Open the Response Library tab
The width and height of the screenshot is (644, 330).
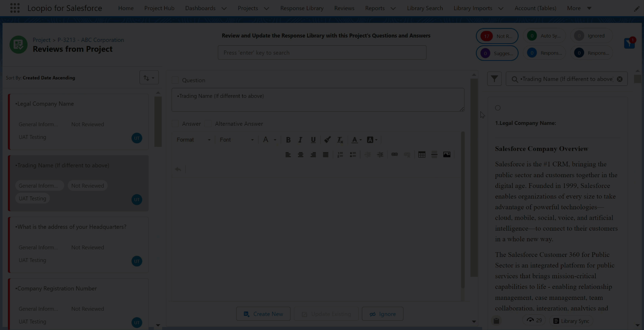pyautogui.click(x=302, y=8)
